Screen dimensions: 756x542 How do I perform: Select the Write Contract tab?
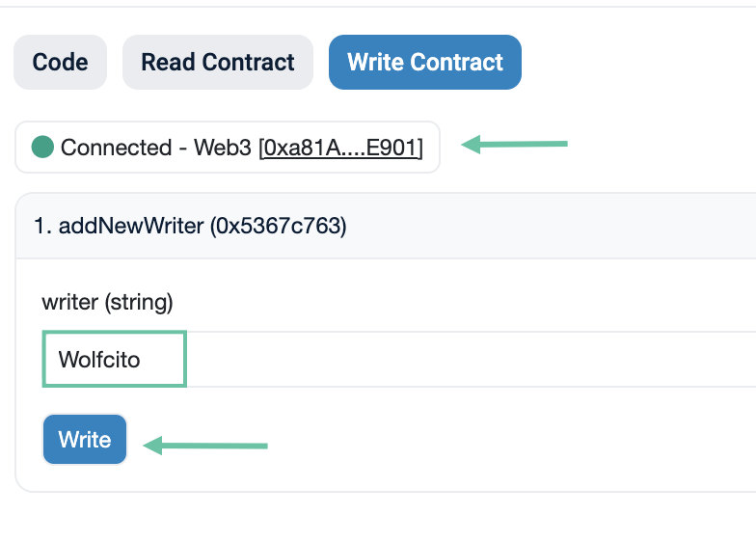pyautogui.click(x=424, y=63)
